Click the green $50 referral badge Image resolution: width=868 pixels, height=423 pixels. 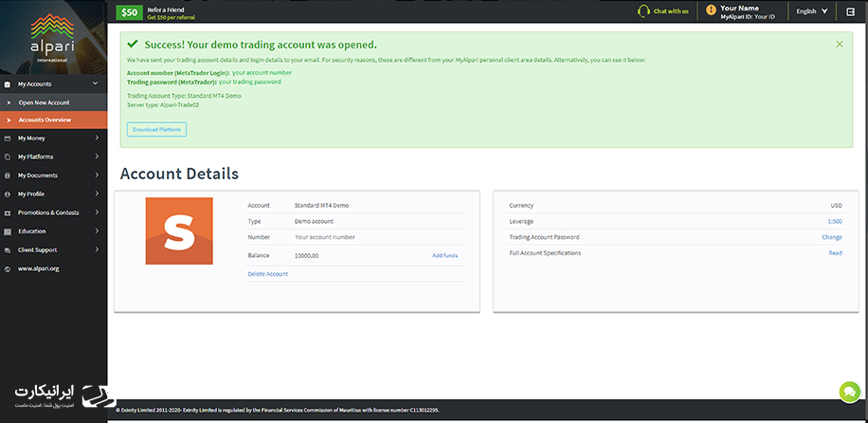[x=130, y=12]
